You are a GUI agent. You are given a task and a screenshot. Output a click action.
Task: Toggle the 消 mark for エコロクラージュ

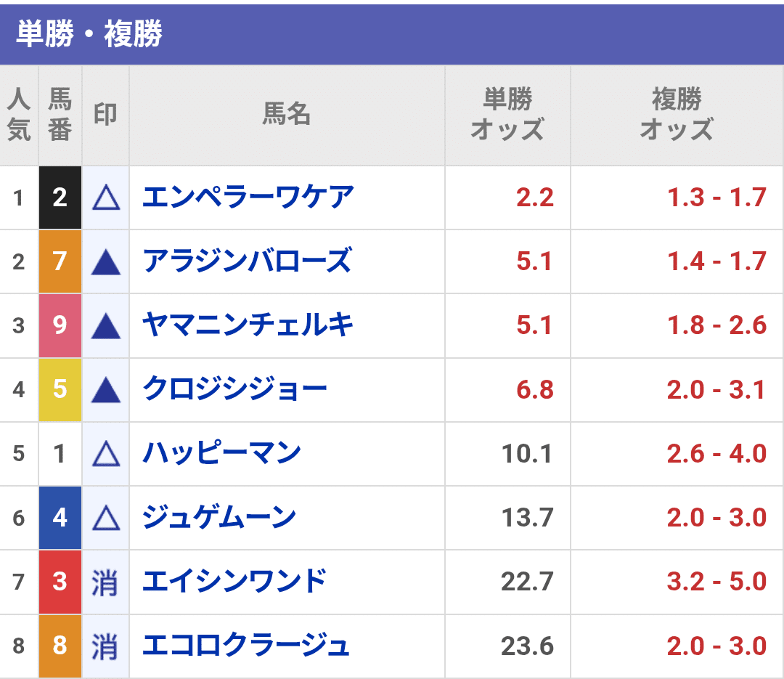tap(105, 646)
